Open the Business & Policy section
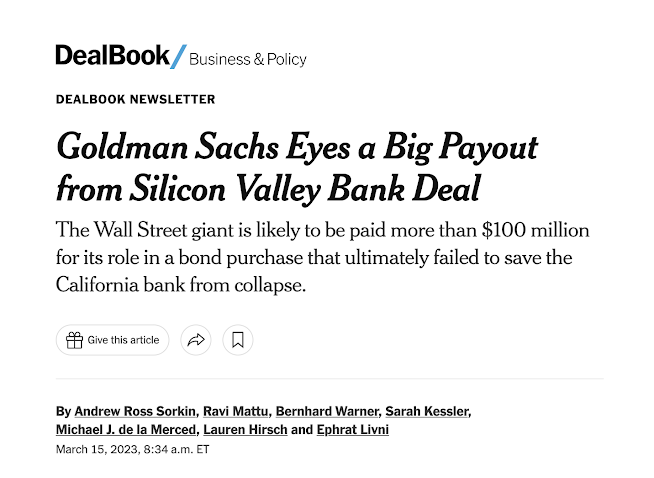654x478 pixels. coord(247,59)
